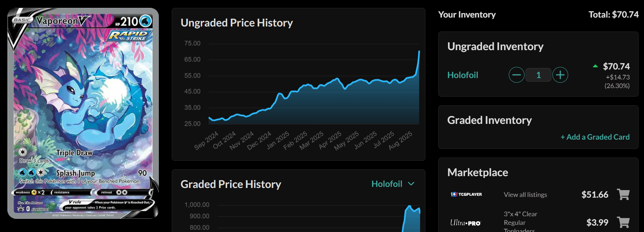Click the green price increase arrow

[x=595, y=66]
